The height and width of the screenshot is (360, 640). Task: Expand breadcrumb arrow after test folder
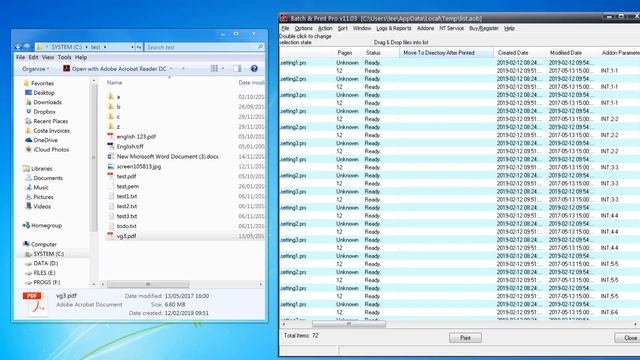point(105,47)
